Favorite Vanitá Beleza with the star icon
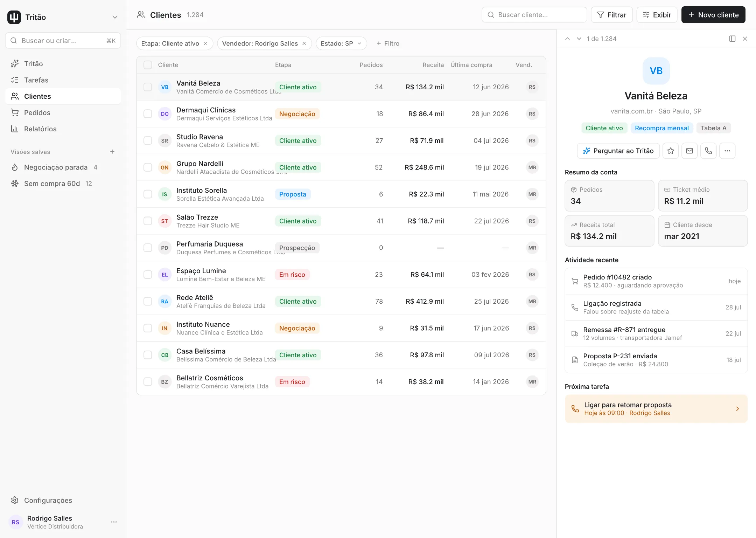 [671, 151]
